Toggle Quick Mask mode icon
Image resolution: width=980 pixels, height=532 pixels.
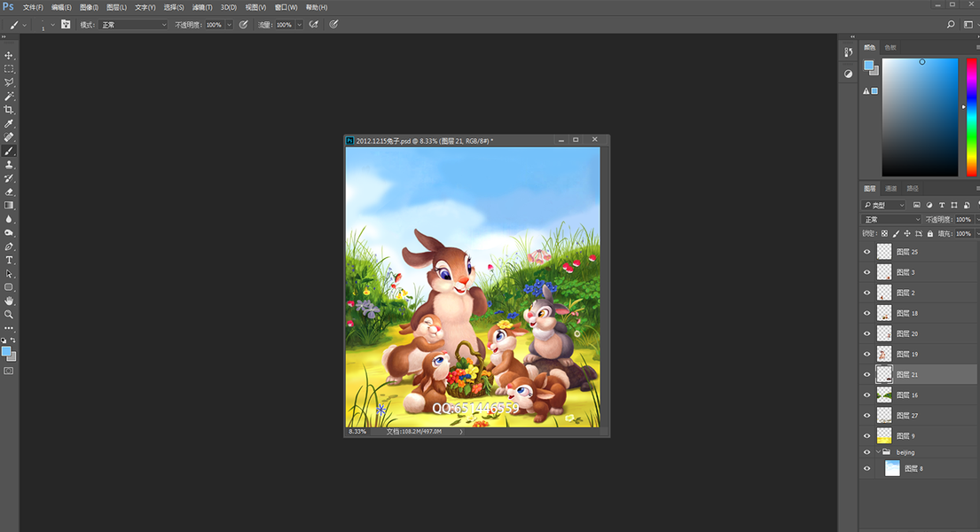coord(9,372)
